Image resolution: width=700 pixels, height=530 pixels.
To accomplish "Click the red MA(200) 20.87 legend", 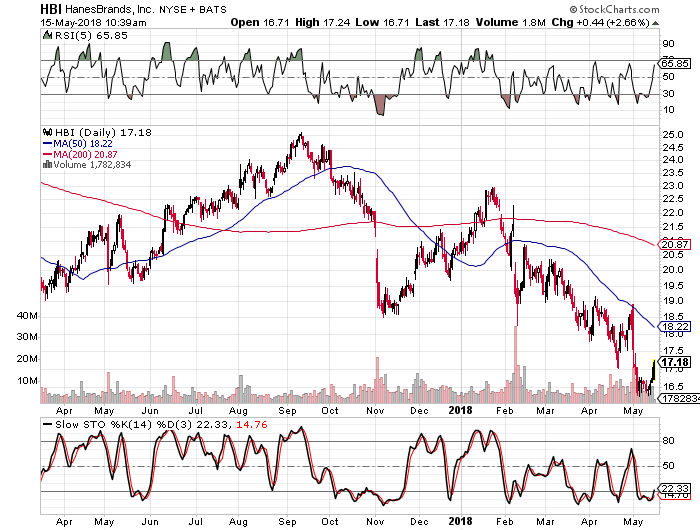I will click(x=80, y=154).
